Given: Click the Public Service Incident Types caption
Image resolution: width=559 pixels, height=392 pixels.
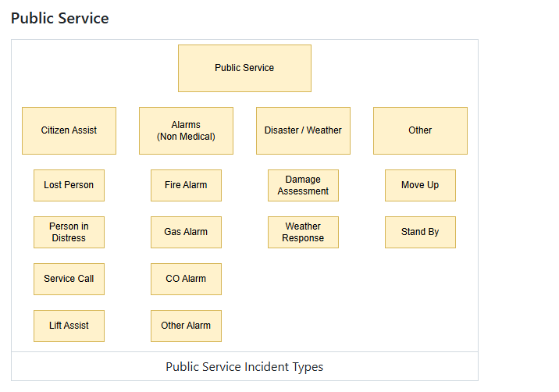Looking at the screenshot, I should [x=244, y=367].
